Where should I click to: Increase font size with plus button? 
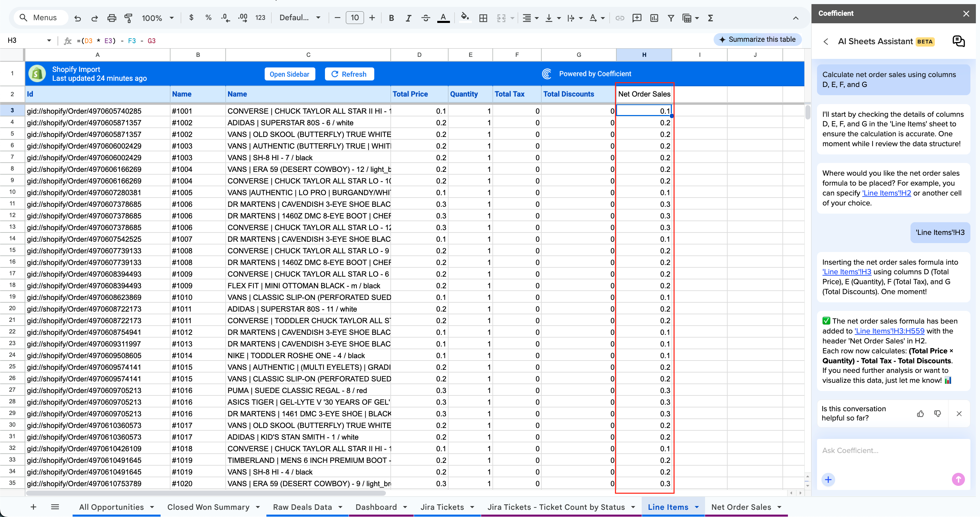pyautogui.click(x=372, y=17)
